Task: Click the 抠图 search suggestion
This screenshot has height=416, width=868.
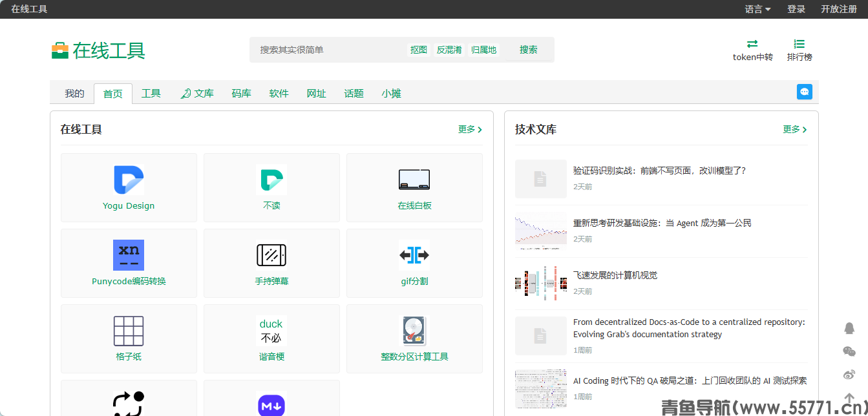Action: point(419,50)
